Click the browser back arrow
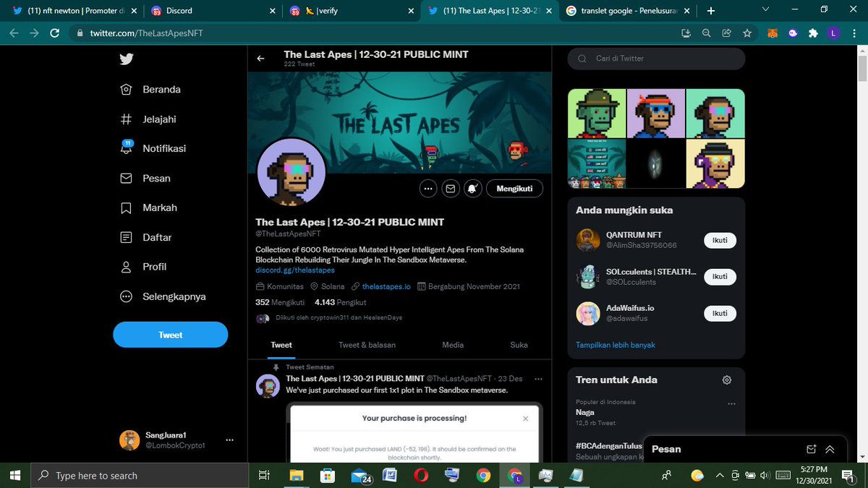This screenshot has height=488, width=868. [x=14, y=33]
